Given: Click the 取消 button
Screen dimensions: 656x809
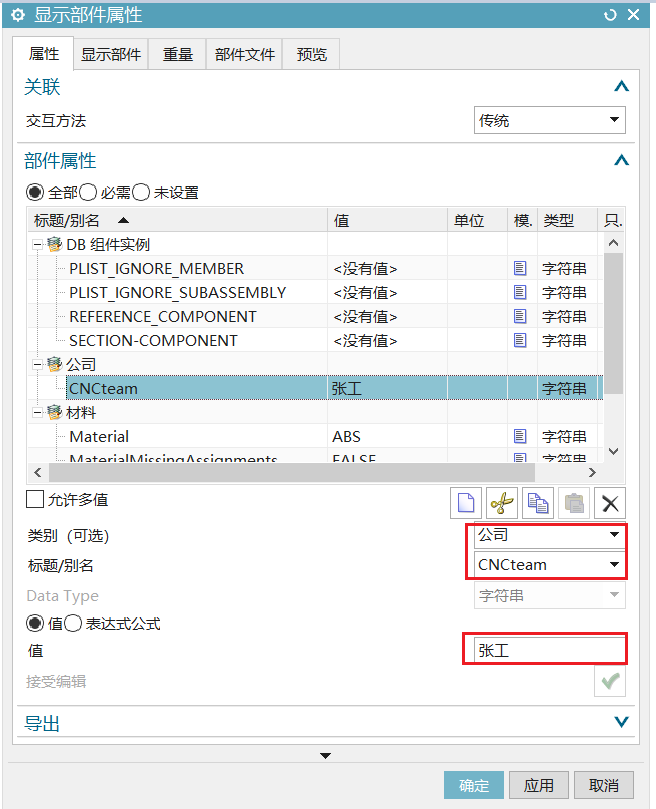Looking at the screenshot, I should 604,785.
